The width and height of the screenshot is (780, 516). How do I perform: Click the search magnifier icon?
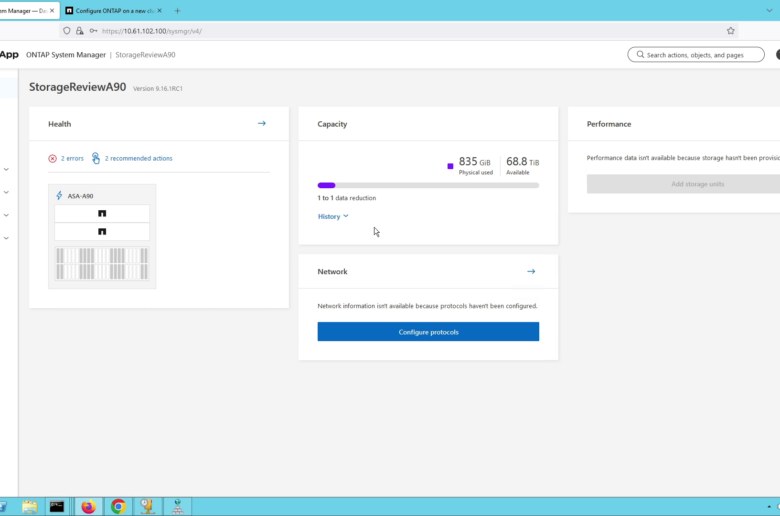[x=640, y=55]
